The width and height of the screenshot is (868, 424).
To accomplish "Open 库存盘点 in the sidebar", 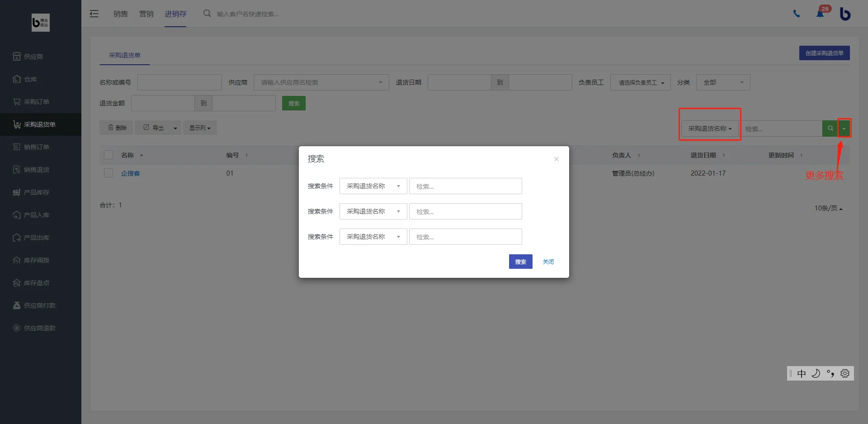I will 41,283.
